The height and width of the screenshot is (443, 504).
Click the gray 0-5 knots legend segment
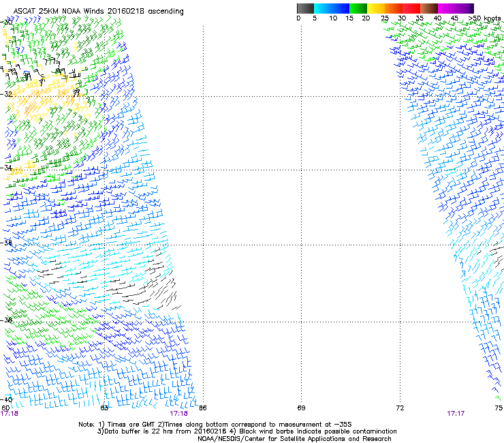pos(305,8)
